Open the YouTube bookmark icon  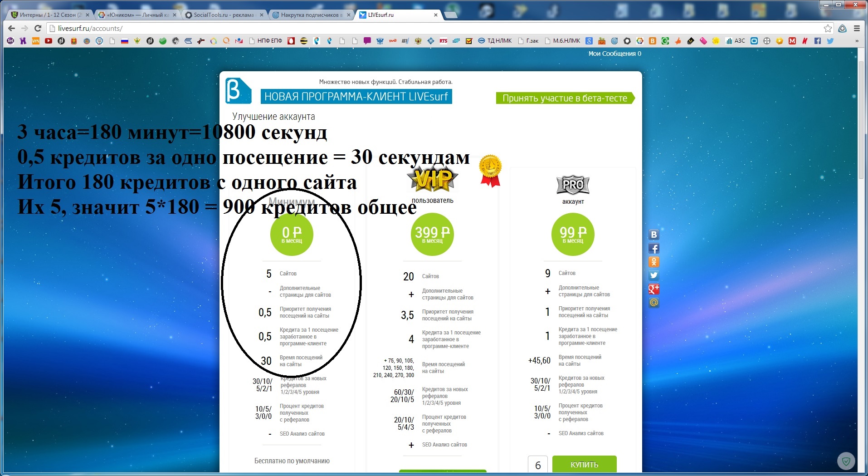pos(49,41)
